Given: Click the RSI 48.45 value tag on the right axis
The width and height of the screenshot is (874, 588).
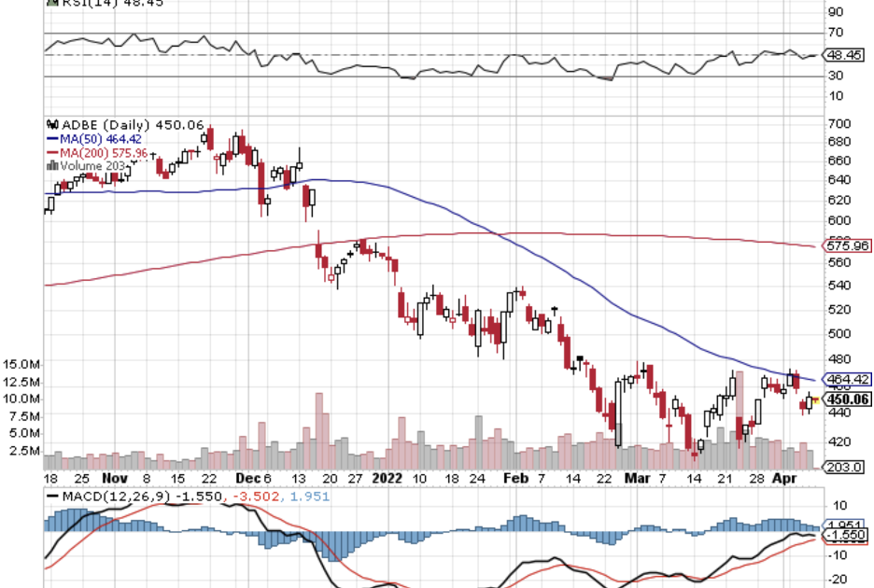Looking at the screenshot, I should (846, 54).
